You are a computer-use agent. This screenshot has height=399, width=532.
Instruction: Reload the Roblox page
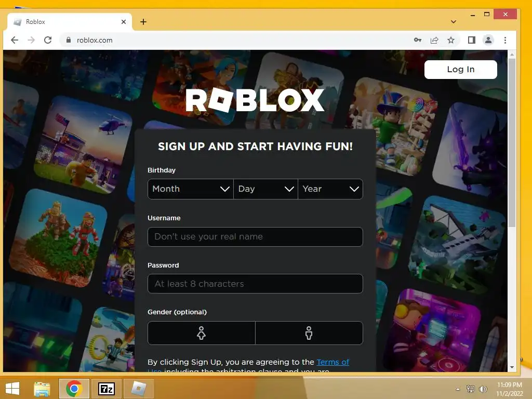coord(48,40)
